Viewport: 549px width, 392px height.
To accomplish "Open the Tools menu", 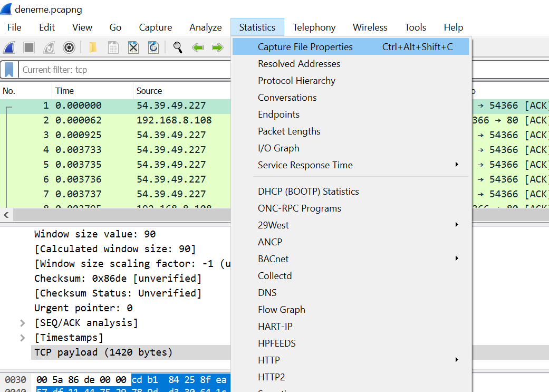I will 415,27.
